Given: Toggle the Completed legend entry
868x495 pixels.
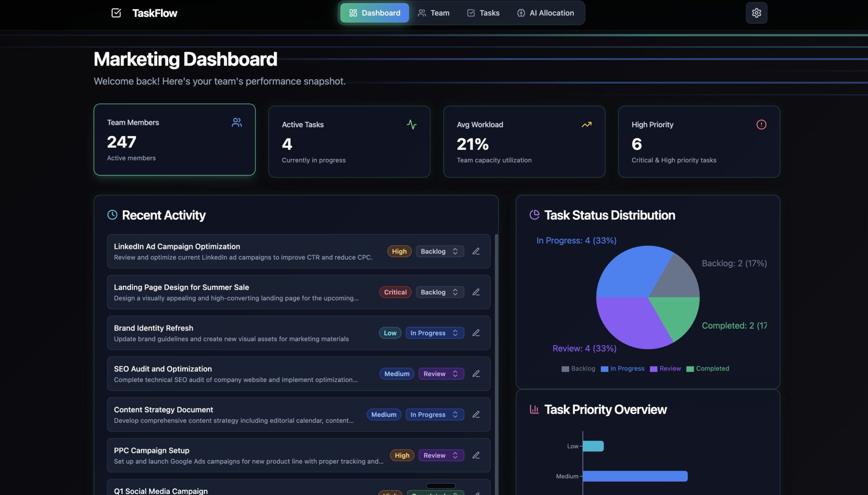Looking at the screenshot, I should [708, 369].
